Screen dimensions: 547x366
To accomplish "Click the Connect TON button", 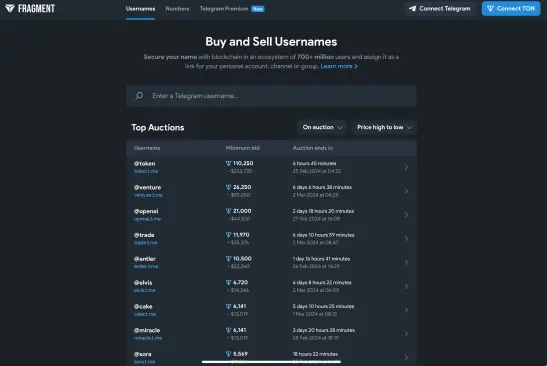I will click(511, 8).
